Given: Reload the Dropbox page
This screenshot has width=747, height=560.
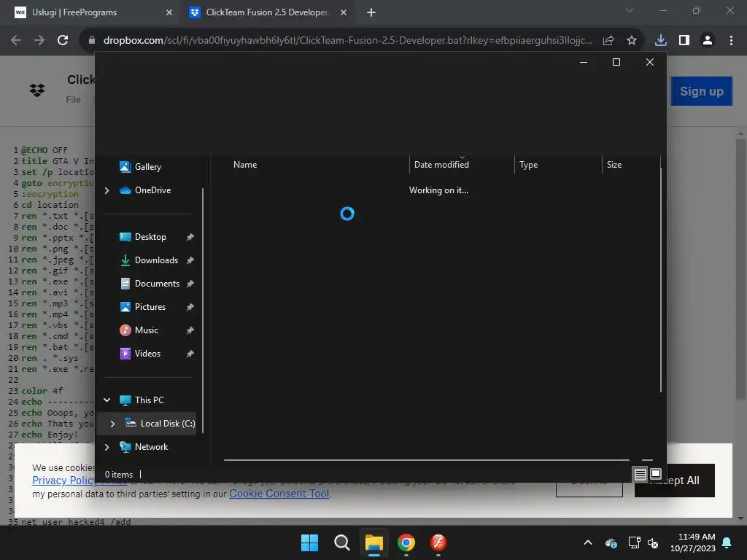Looking at the screenshot, I should point(63,41).
